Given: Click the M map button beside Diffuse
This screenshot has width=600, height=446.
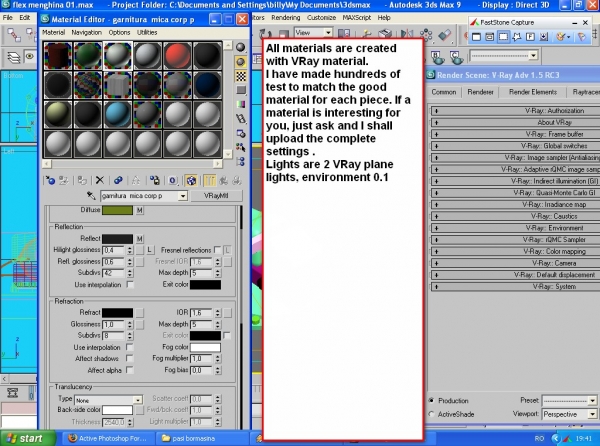Looking at the screenshot, I should (x=140, y=210).
